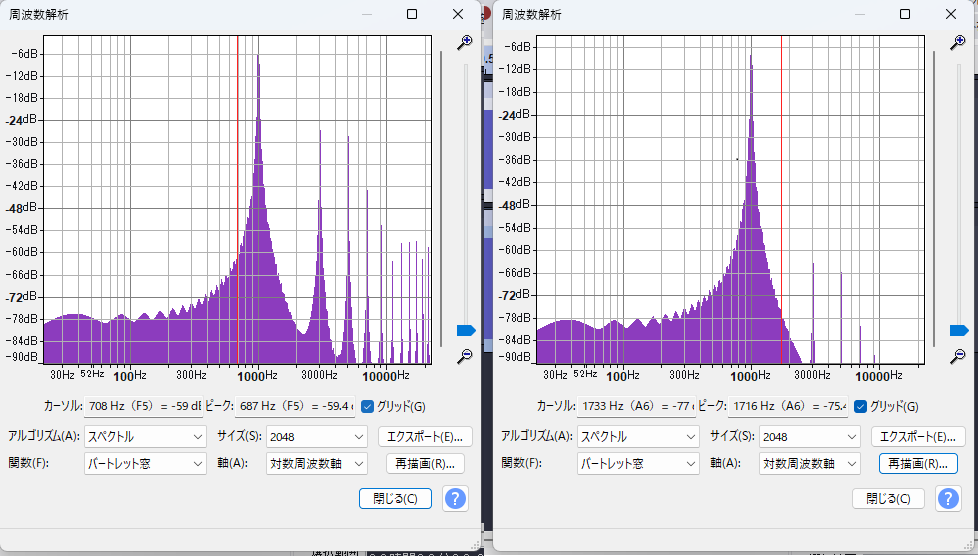Open help from left window's question mark icon
This screenshot has height=556, width=978.
coord(455,498)
